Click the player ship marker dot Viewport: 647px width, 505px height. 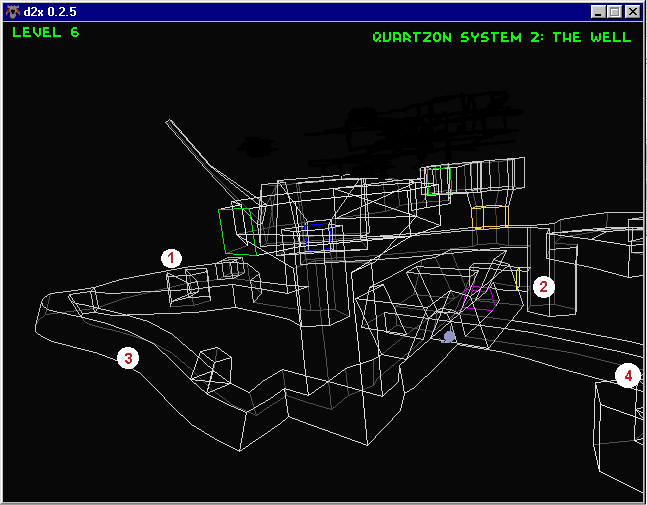[449, 337]
